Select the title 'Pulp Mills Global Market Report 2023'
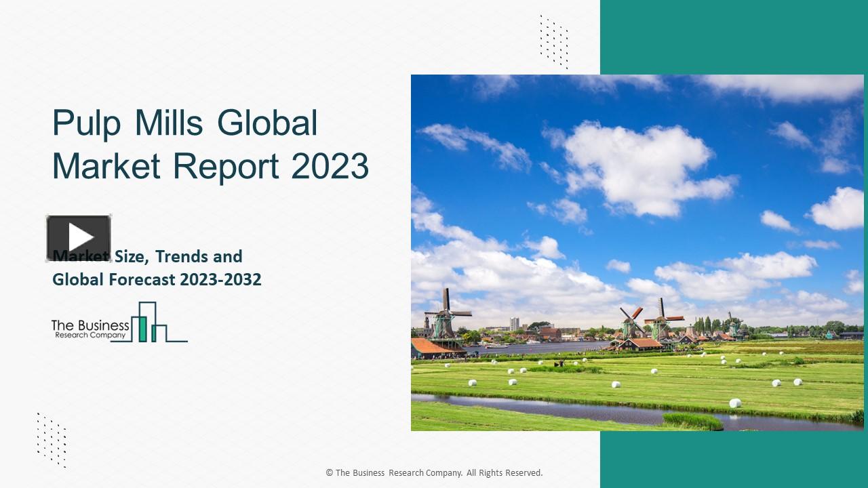 click(209, 144)
